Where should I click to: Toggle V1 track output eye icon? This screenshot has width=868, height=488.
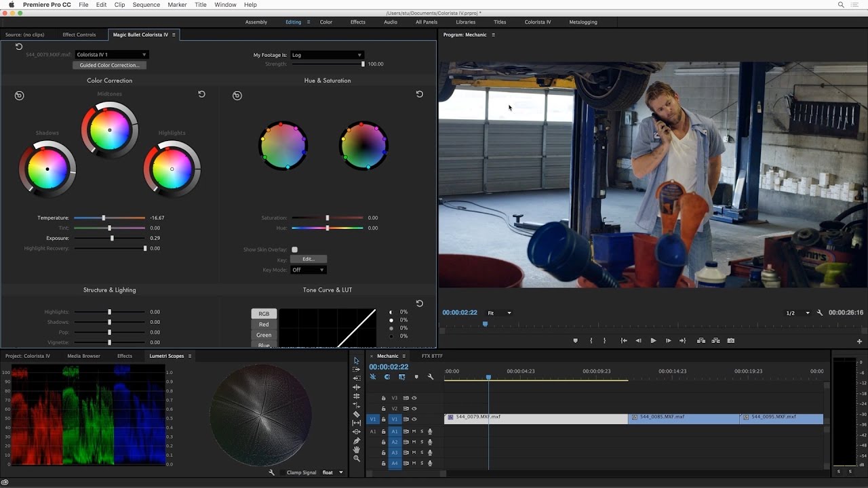[x=414, y=420]
